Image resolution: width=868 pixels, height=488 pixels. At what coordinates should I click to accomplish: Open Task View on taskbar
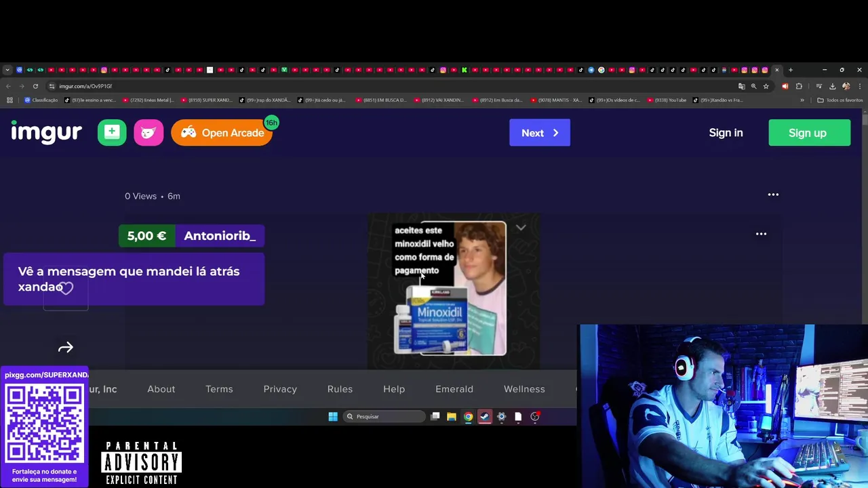coord(435,417)
